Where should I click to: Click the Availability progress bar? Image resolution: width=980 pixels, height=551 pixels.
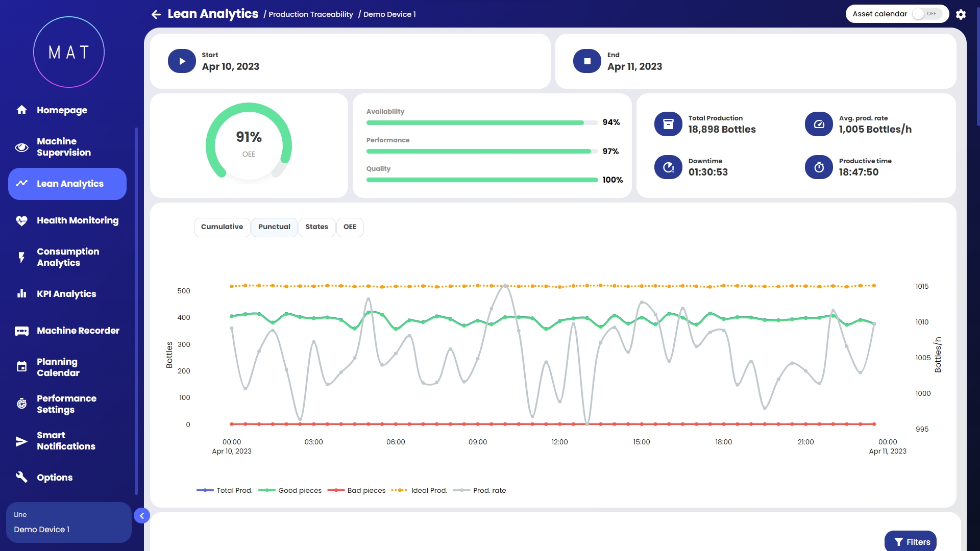click(x=481, y=123)
